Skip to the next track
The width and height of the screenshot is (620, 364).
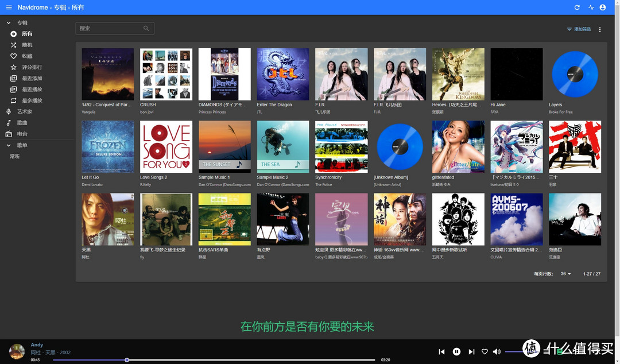[471, 351]
